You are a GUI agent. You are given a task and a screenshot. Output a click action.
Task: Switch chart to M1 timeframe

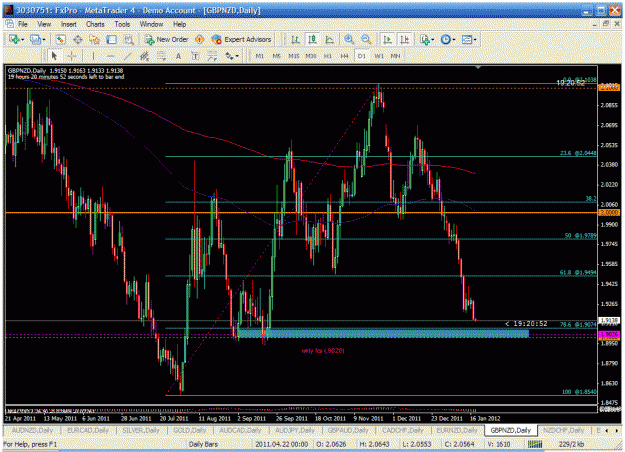[x=259, y=56]
